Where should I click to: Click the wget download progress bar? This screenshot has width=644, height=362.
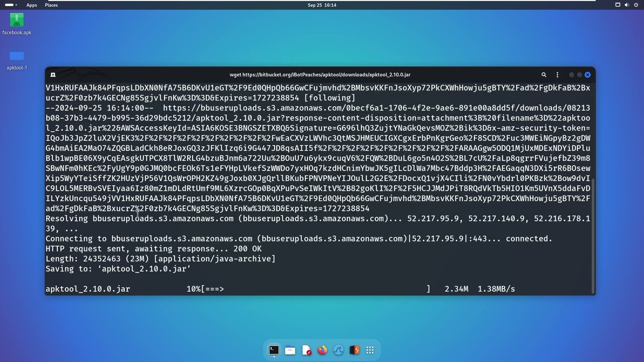click(316, 289)
